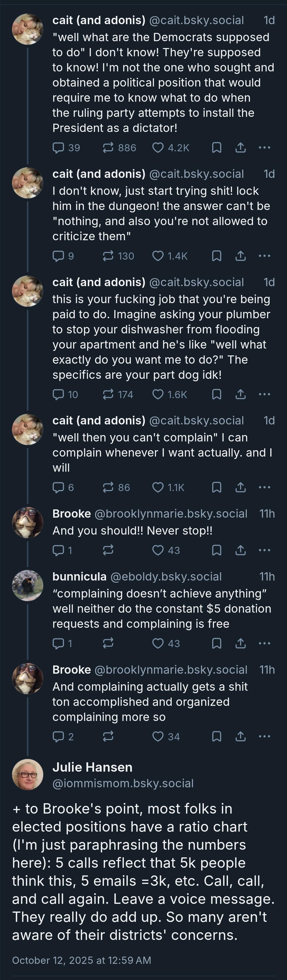Bookmark the "lock him in the dungeon" post

point(217,256)
